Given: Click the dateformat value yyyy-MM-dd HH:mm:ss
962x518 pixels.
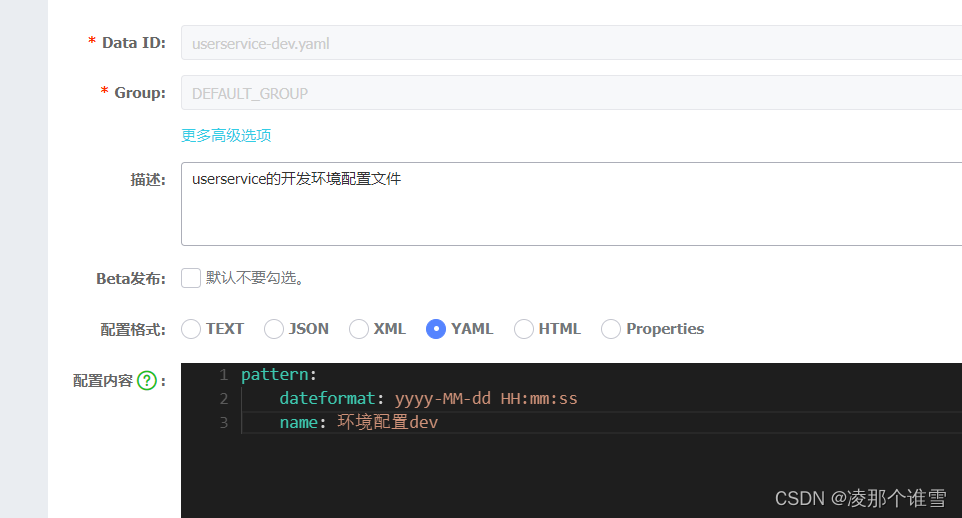Looking at the screenshot, I should pyautogui.click(x=486, y=399).
